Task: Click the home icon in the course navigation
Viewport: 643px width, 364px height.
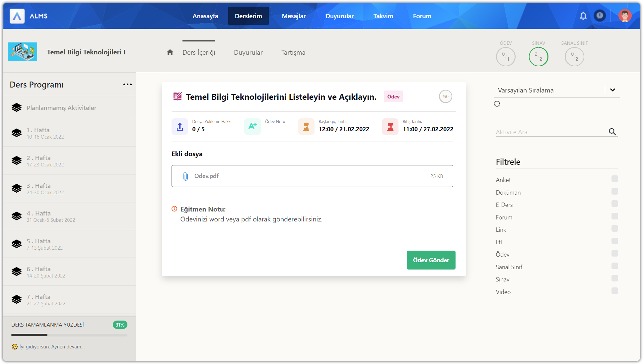Action: click(170, 52)
